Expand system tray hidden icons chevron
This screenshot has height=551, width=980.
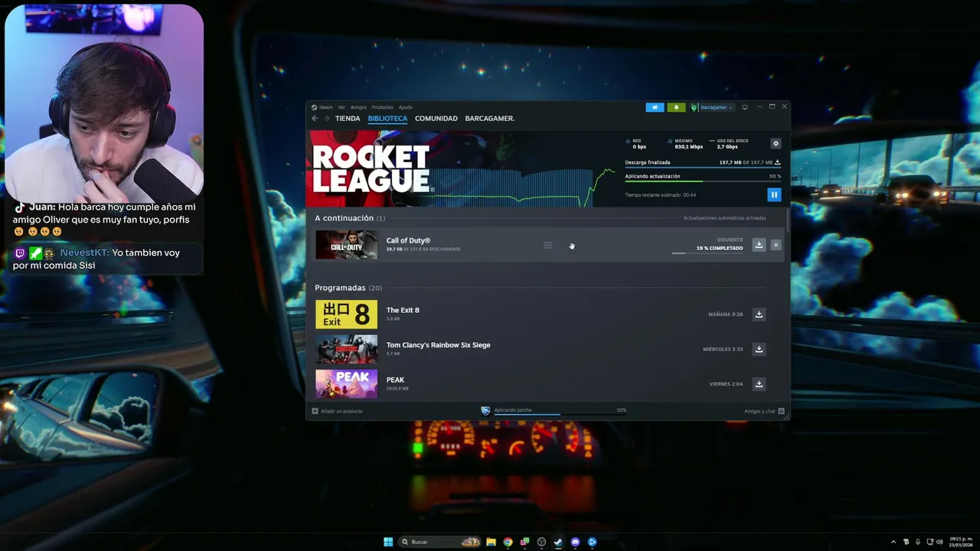coord(893,542)
